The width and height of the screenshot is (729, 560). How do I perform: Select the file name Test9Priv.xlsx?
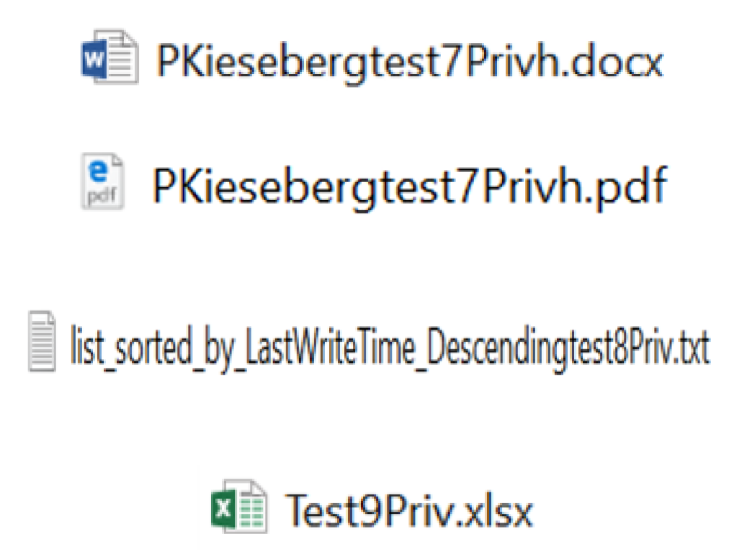click(408, 510)
